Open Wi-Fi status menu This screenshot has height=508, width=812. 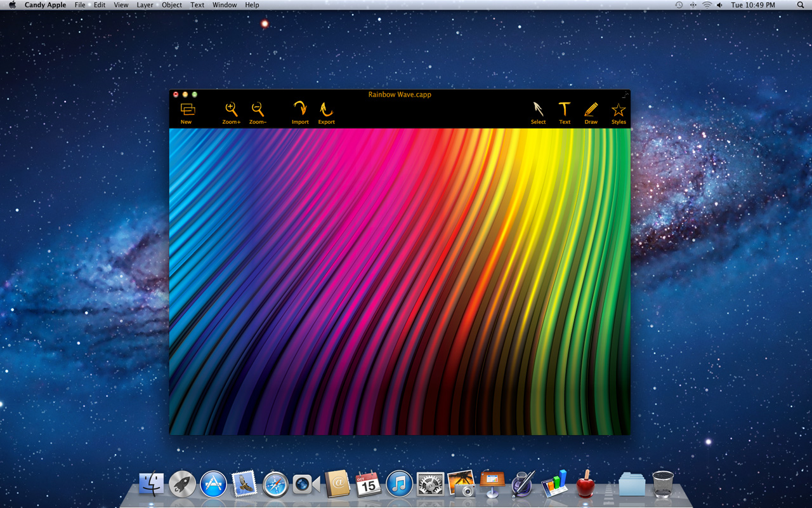pos(707,5)
